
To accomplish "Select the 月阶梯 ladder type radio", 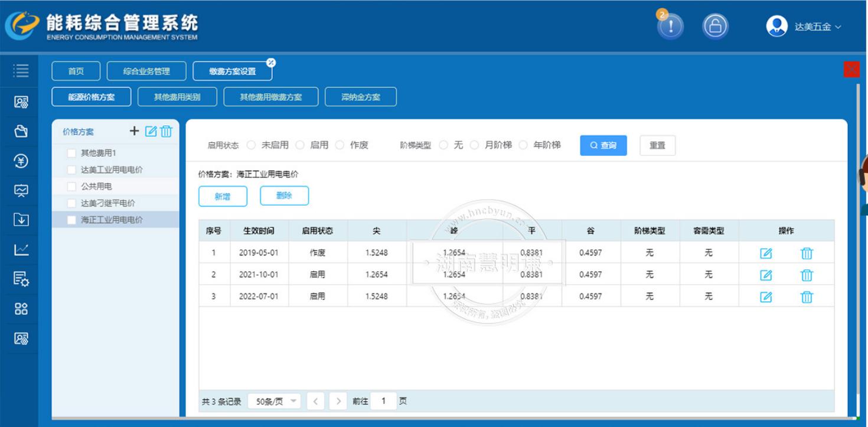I will 475,145.
